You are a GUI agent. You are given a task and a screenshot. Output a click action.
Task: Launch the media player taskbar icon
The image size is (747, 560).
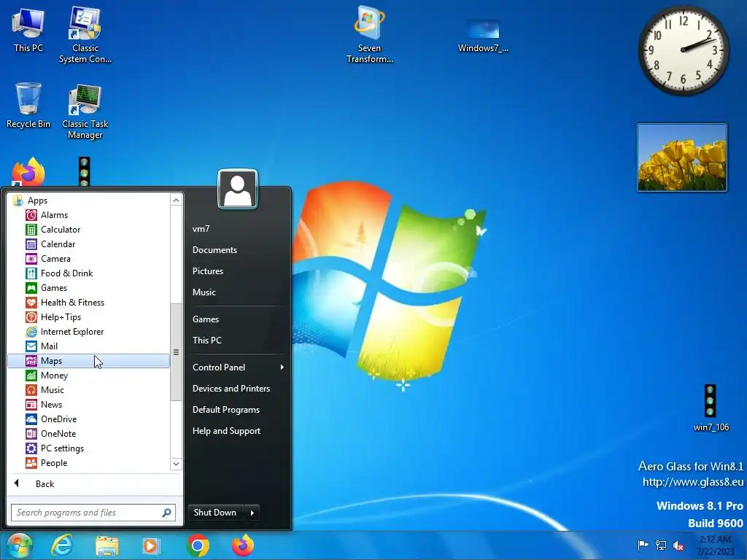point(151,545)
